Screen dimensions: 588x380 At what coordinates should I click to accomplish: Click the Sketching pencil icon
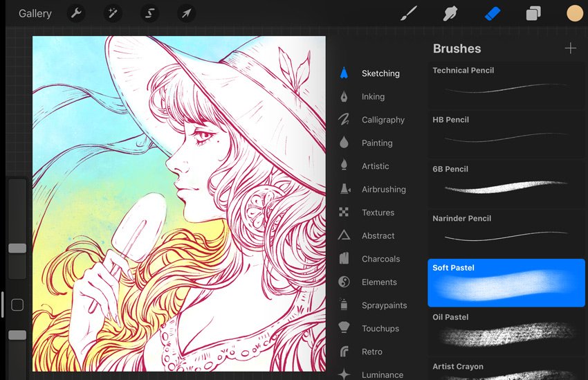click(344, 73)
